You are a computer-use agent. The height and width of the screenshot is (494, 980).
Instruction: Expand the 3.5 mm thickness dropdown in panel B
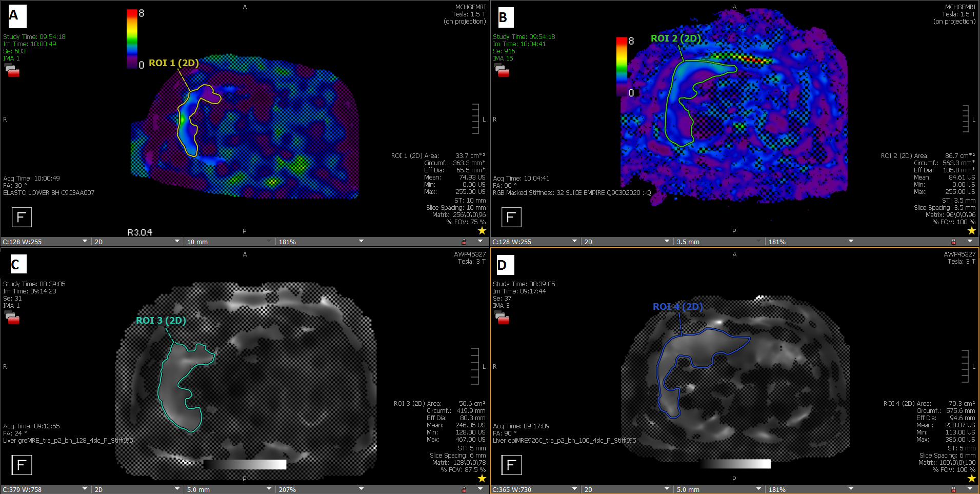point(759,241)
